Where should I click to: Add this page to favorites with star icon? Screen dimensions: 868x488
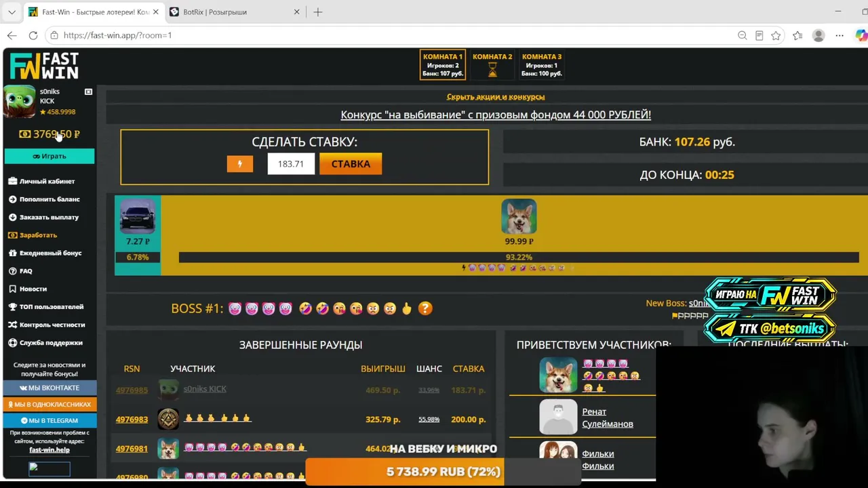point(776,35)
